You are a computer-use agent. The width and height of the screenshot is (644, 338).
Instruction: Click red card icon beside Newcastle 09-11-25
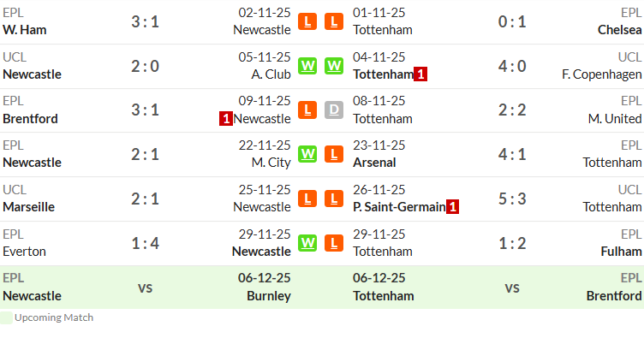(226, 119)
